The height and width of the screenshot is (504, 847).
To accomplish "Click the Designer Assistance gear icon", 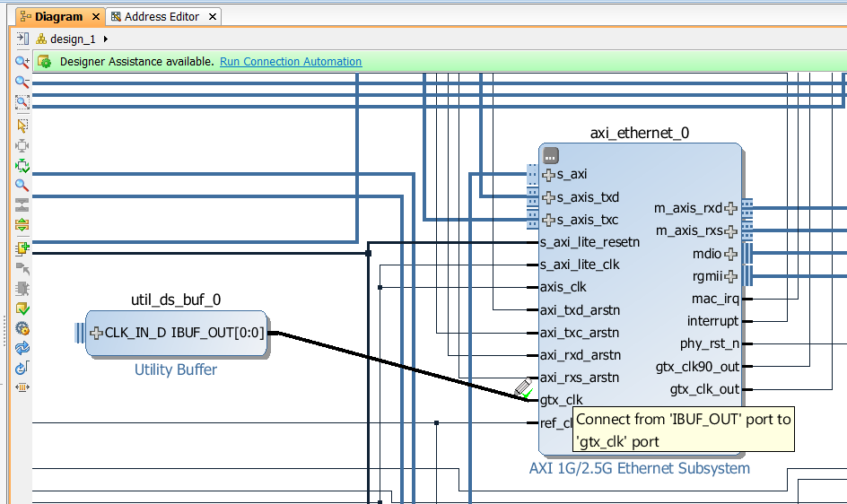I will (44, 62).
